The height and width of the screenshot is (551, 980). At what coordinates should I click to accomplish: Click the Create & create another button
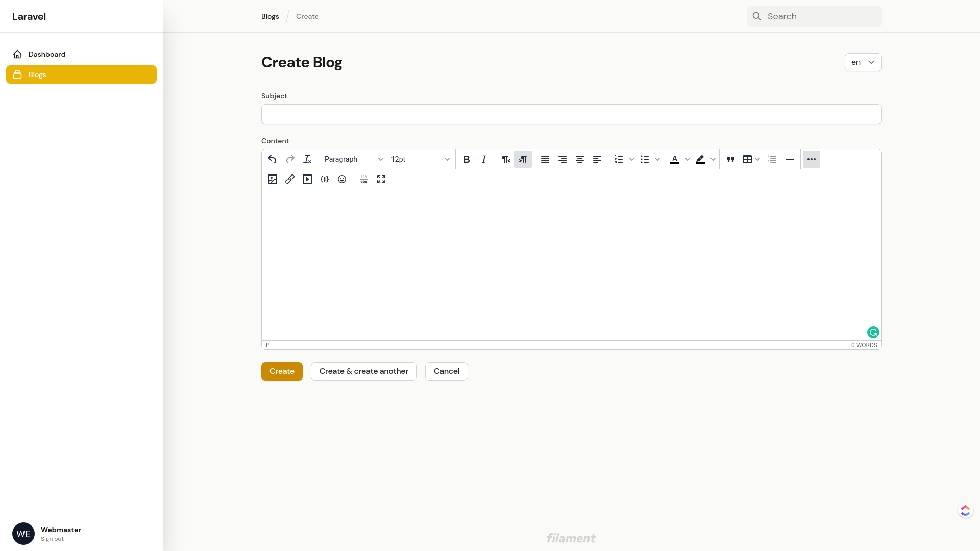click(x=363, y=371)
